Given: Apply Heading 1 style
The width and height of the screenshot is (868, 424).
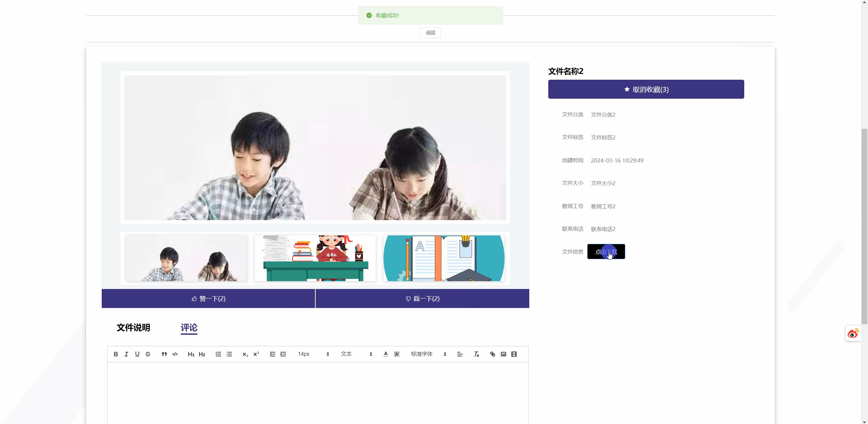Looking at the screenshot, I should coord(191,354).
